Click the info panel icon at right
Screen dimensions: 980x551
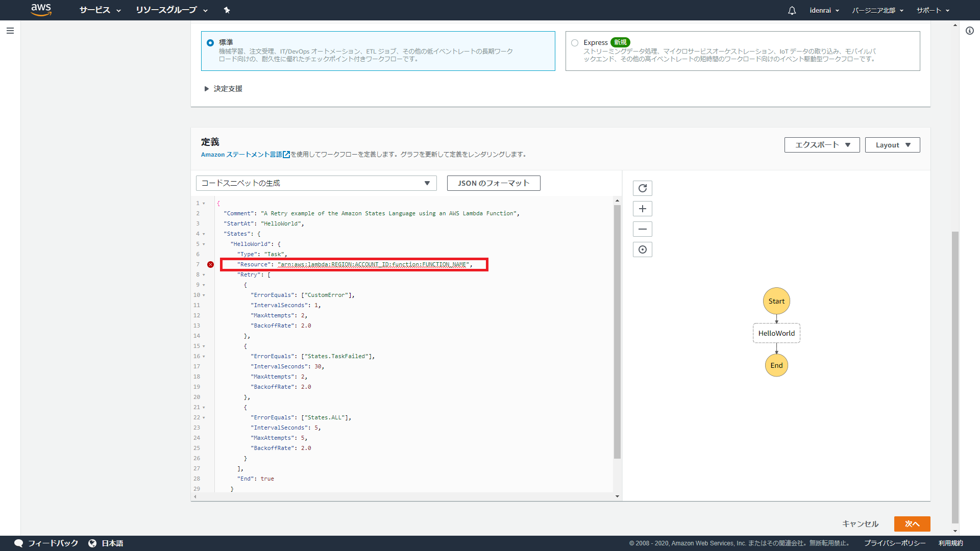969,31
